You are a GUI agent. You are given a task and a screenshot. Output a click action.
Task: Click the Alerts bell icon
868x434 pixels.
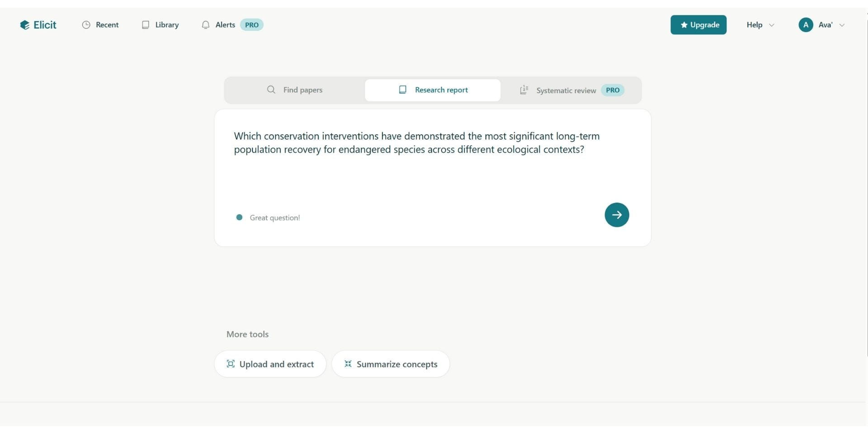pos(206,25)
